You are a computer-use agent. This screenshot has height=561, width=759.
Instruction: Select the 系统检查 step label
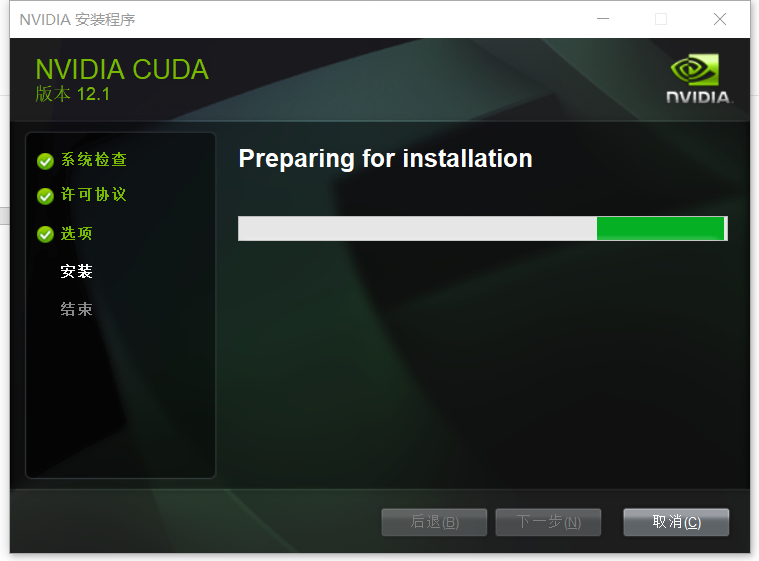pos(93,159)
